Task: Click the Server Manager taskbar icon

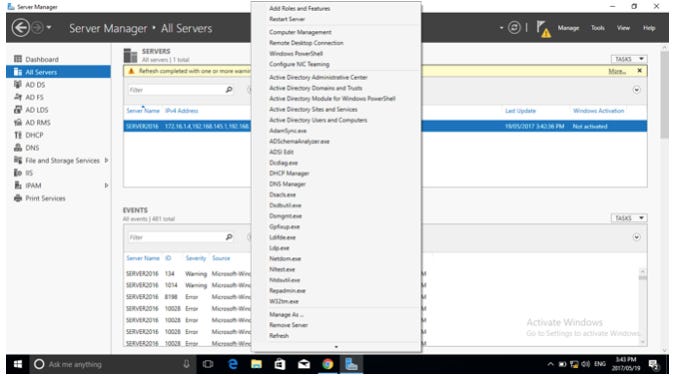Action: tap(351, 364)
